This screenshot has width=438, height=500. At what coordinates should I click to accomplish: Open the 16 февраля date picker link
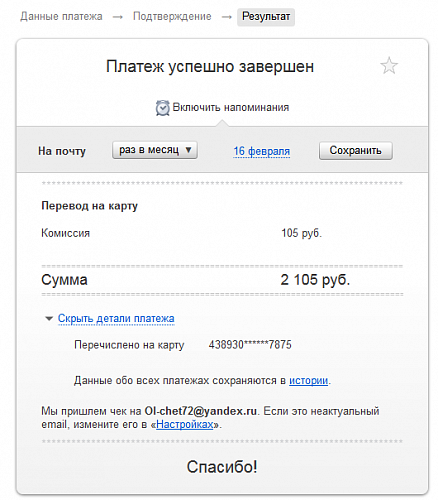point(262,151)
